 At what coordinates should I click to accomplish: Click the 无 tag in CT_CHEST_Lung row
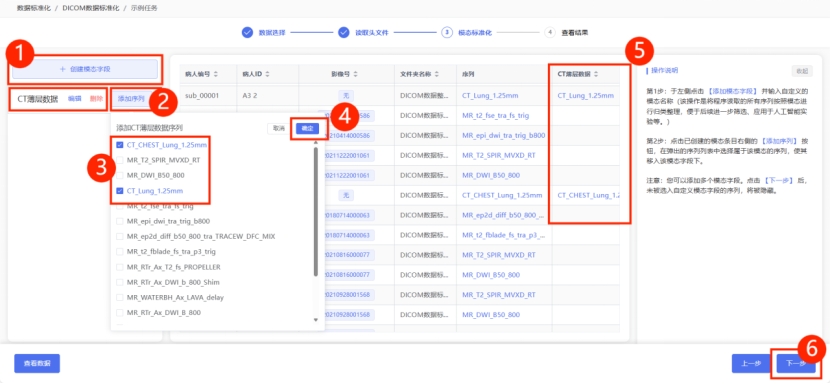346,195
